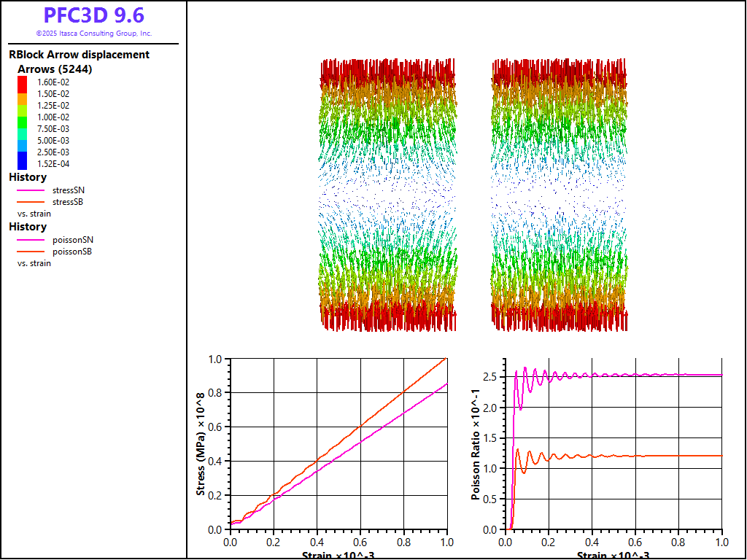Select the magenta poissonSN legend line
This screenshot has height=560, width=747.
(x=31, y=240)
